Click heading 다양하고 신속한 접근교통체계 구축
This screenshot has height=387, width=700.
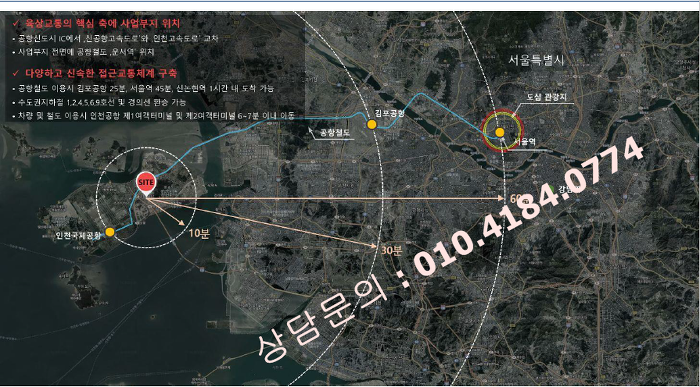100,73
